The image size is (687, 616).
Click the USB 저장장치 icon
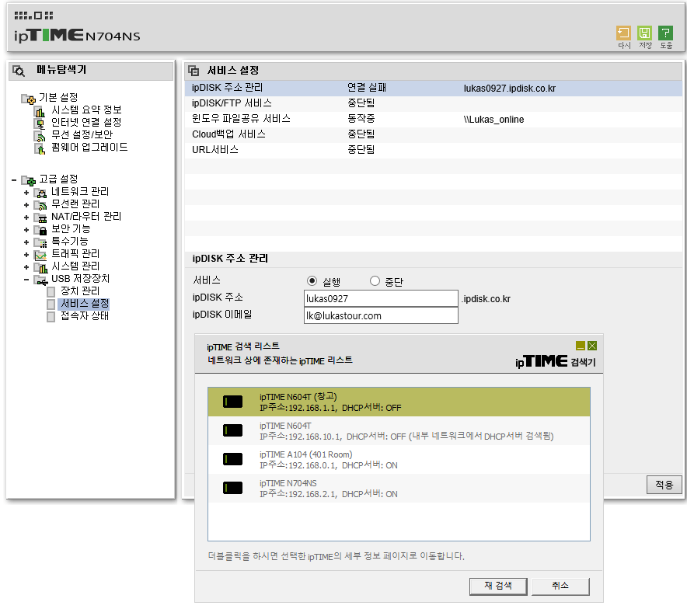(x=40, y=280)
